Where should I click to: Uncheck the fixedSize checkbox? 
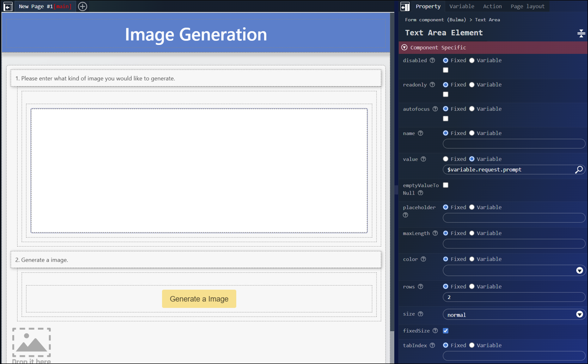[446, 331]
